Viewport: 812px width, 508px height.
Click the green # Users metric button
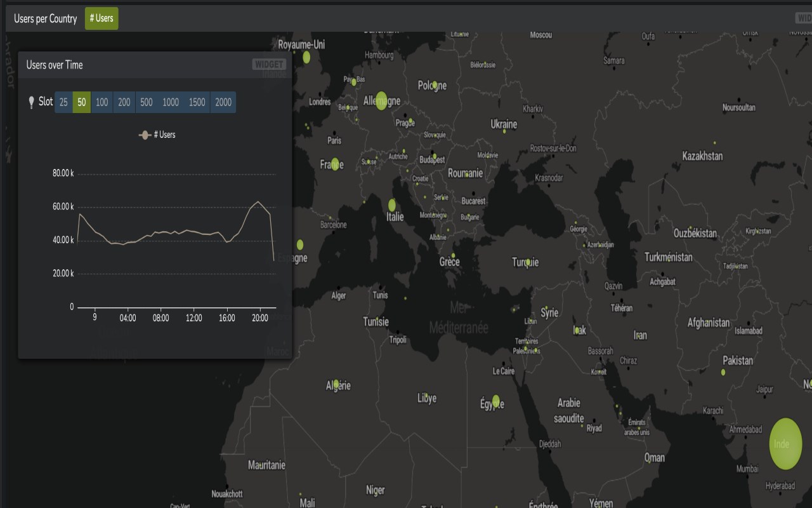coord(101,18)
